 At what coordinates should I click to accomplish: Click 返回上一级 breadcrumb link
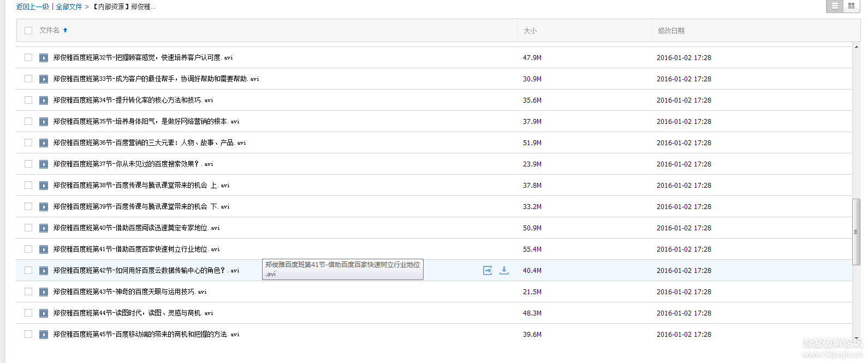tap(33, 7)
